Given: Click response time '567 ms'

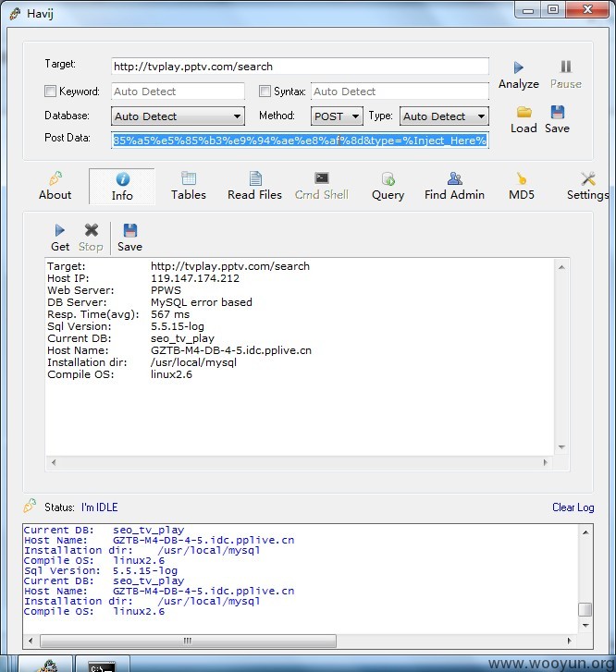Looking at the screenshot, I should pyautogui.click(x=170, y=314).
